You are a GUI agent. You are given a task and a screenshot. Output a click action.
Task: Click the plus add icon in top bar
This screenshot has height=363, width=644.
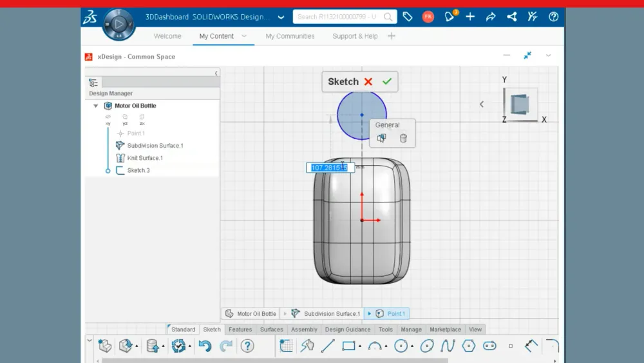coord(470,17)
